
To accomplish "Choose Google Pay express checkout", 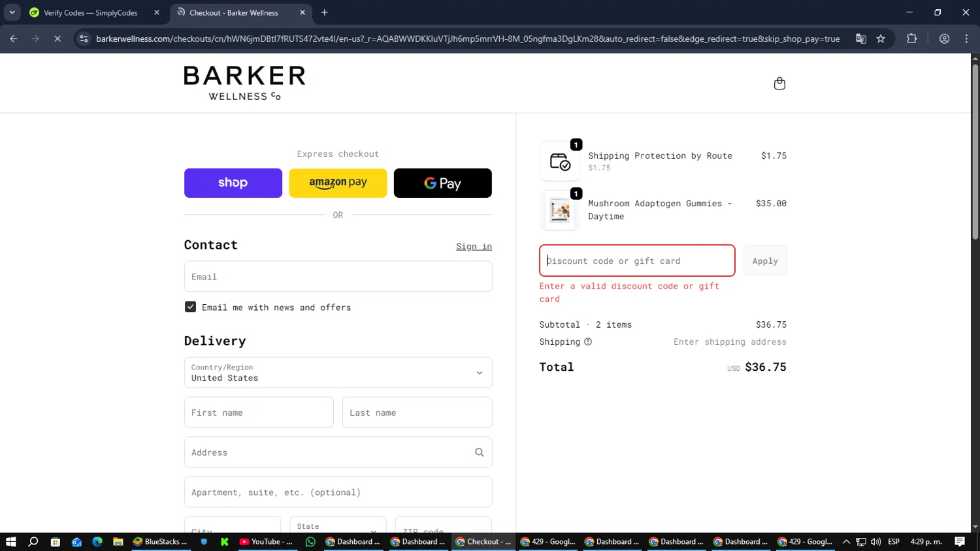I will coord(443,183).
